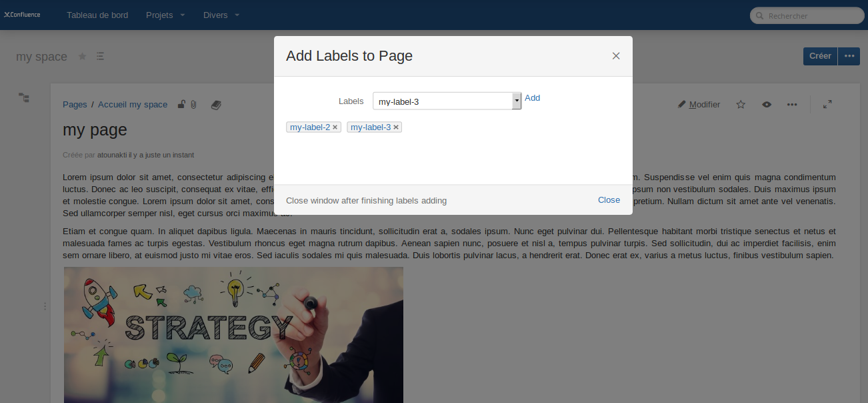Open page tree sidebar icon

23,98
